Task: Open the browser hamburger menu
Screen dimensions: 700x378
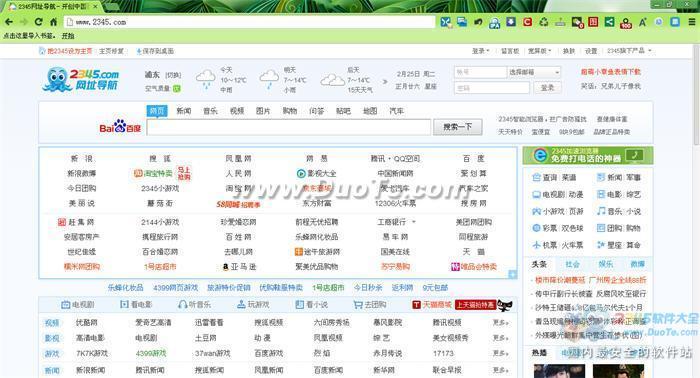Action: tap(691, 22)
